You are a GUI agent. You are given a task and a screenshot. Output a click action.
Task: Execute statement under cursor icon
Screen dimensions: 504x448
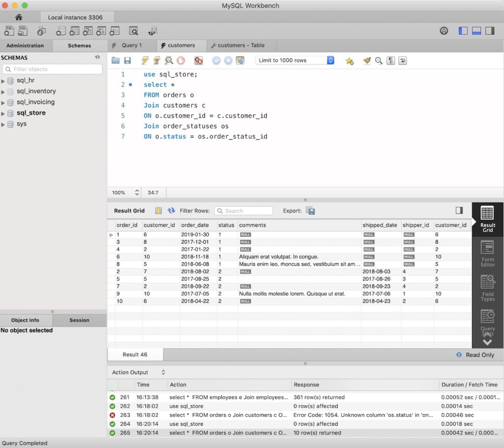tap(157, 60)
